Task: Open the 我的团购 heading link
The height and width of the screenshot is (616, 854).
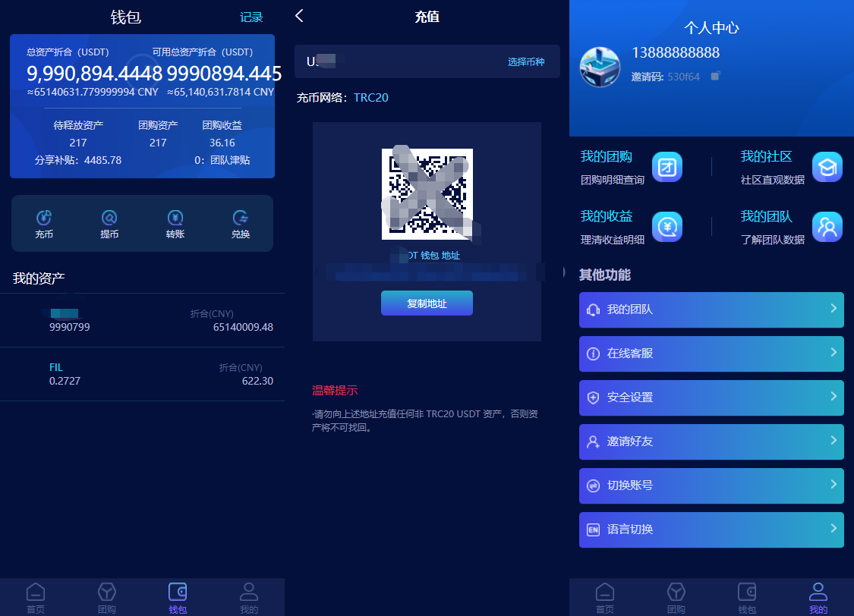Action: point(607,157)
